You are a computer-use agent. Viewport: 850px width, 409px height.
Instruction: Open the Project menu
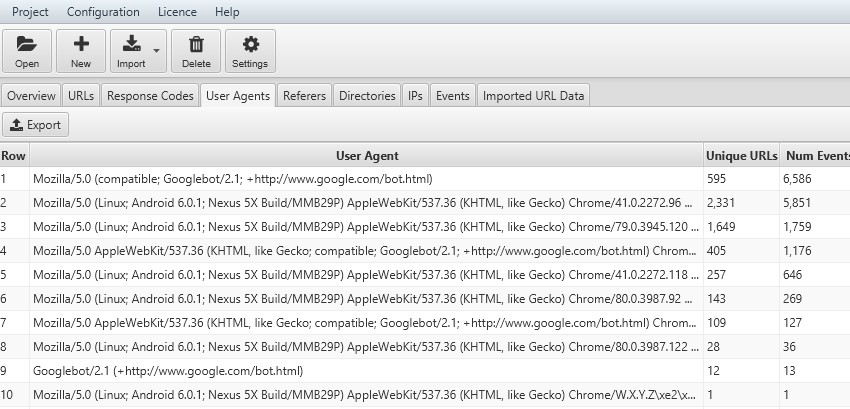(30, 12)
